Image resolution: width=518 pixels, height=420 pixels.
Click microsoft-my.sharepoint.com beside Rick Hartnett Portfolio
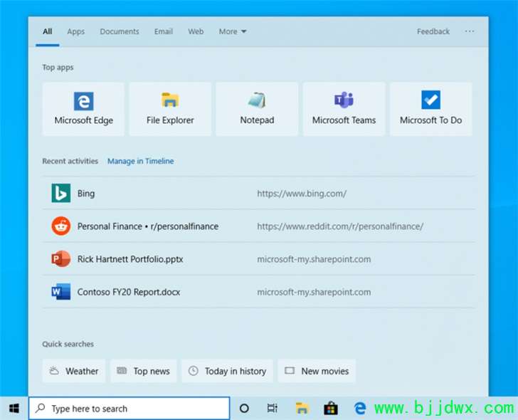click(314, 259)
